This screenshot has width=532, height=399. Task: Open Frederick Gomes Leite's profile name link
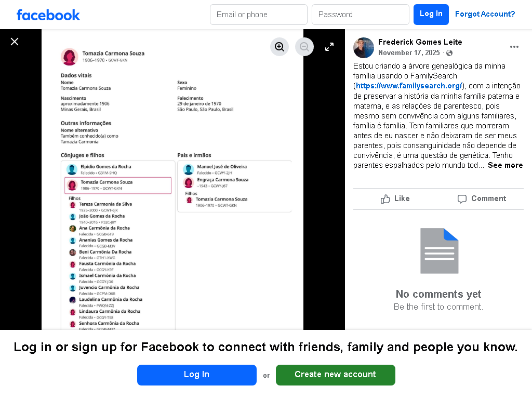(420, 42)
